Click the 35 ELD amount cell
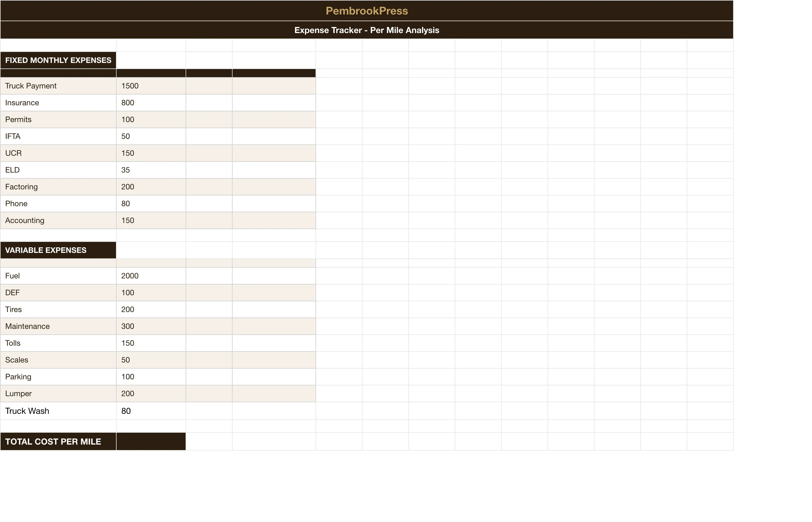 pos(151,170)
